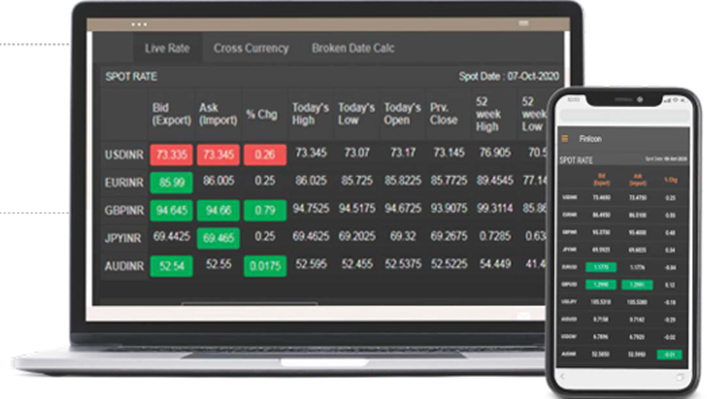Viewport: 707px width, 399px height.
Task: Tap the hamburger menu icon beside Finicon
Action: pos(565,139)
